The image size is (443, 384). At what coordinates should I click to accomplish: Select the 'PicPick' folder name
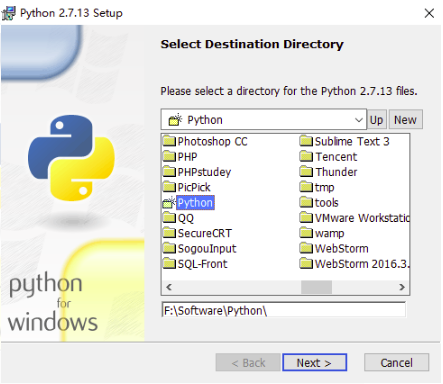pos(194,187)
